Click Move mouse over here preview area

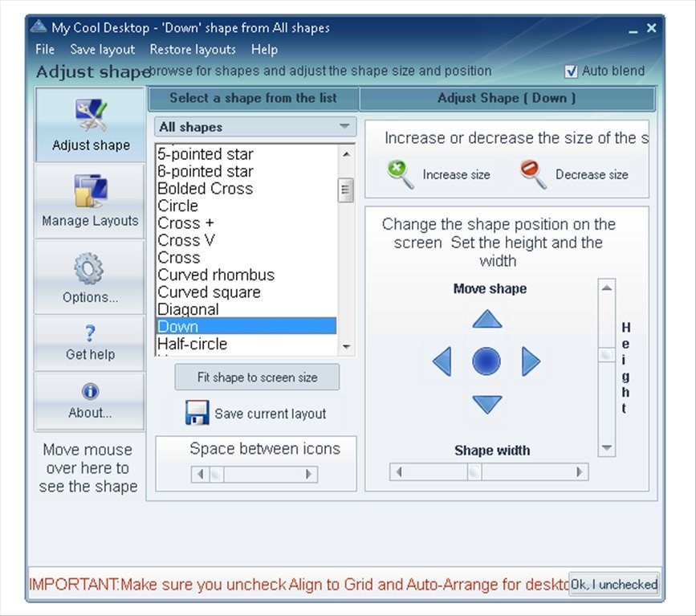click(x=88, y=468)
